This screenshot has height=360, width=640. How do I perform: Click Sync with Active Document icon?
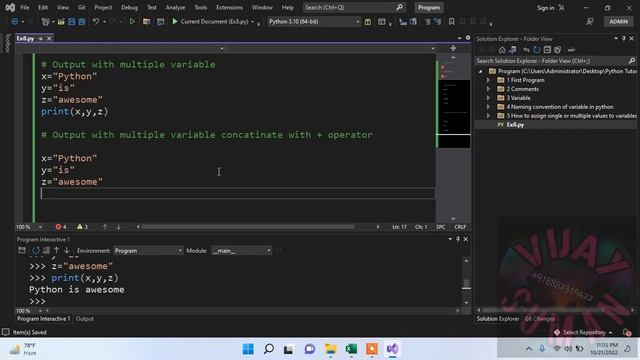pyautogui.click(x=526, y=50)
